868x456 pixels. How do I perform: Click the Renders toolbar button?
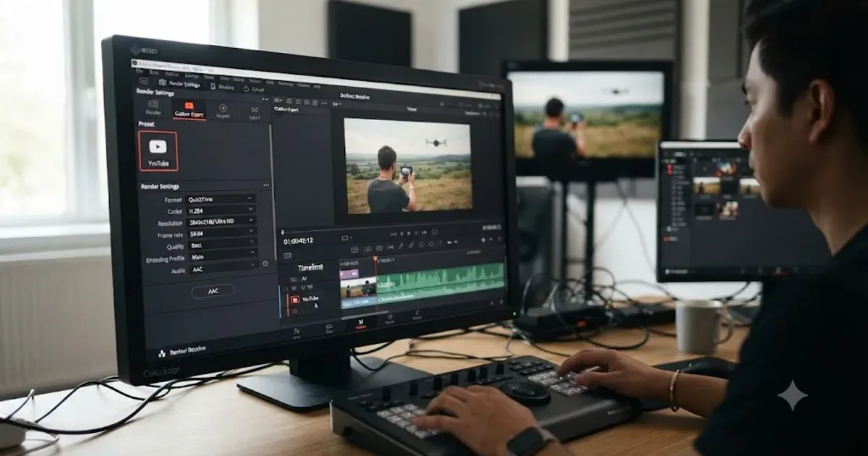pos(221,85)
